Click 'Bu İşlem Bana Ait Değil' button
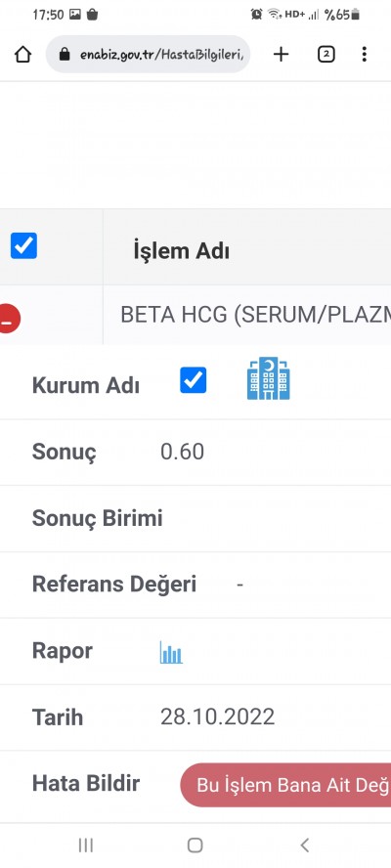391x868 pixels. click(x=285, y=785)
